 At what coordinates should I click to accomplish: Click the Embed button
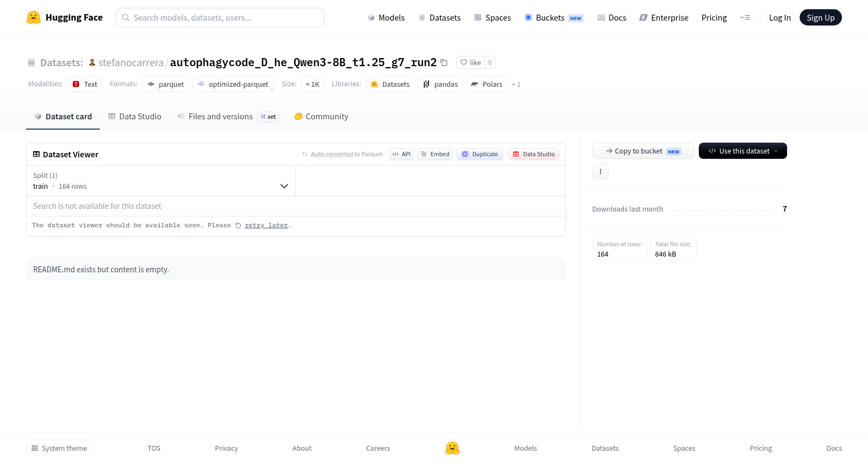(x=435, y=154)
